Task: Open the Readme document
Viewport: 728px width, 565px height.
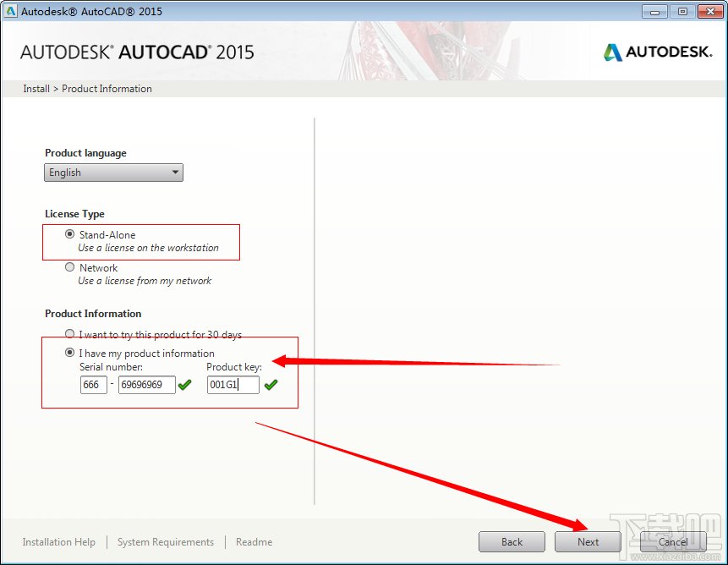Action: [254, 541]
